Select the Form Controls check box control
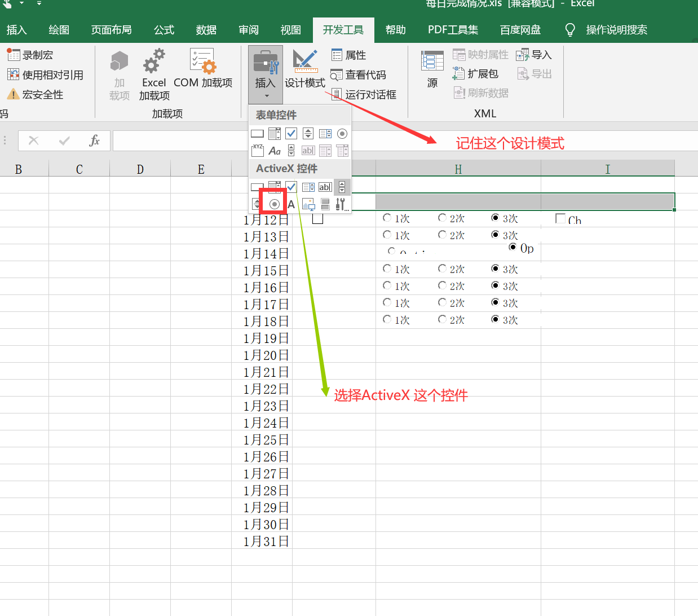The height and width of the screenshot is (616, 698). tap(291, 134)
